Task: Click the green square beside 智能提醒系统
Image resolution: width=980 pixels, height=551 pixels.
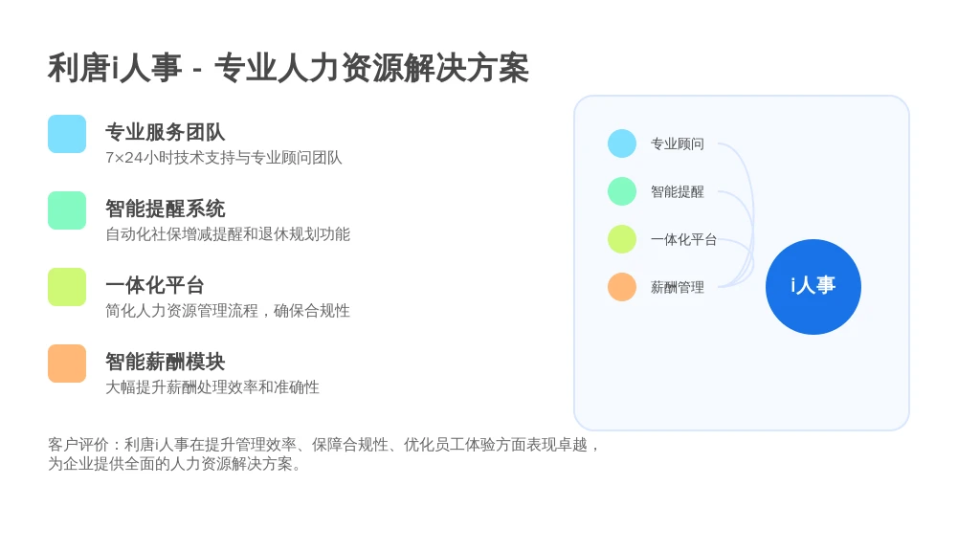Action: (67, 210)
